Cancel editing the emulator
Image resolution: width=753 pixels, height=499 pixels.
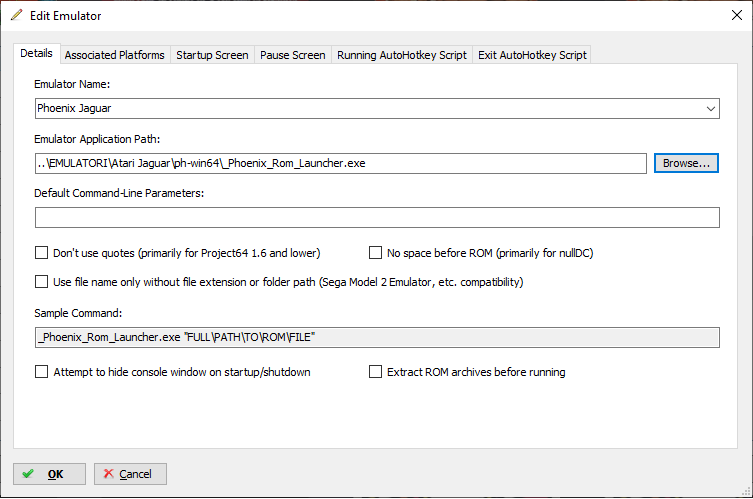point(130,474)
